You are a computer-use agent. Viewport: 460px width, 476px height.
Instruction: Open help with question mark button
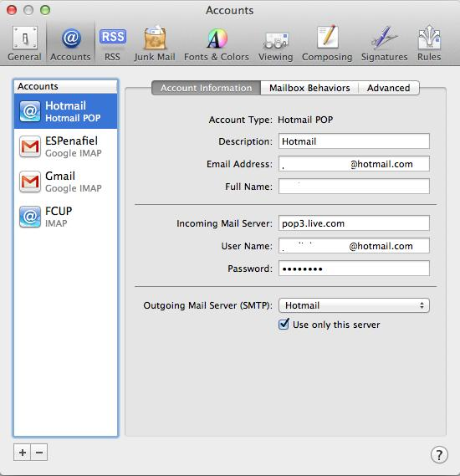click(439, 455)
